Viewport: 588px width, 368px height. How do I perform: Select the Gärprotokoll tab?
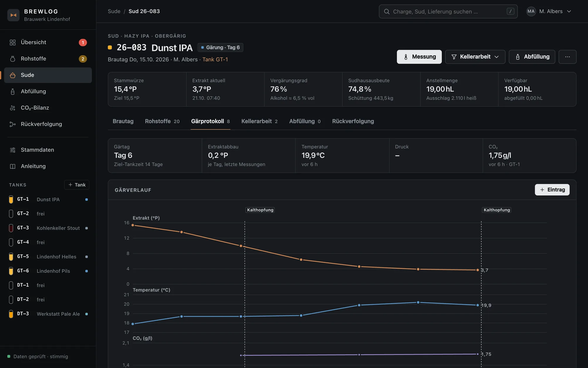coord(210,121)
